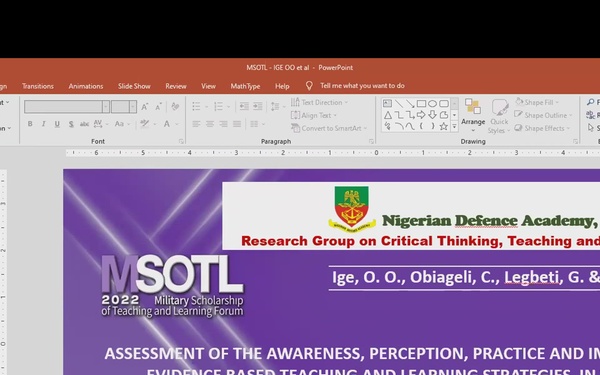Click Bullets list icon
The height and width of the screenshot is (375, 600).
(x=196, y=106)
